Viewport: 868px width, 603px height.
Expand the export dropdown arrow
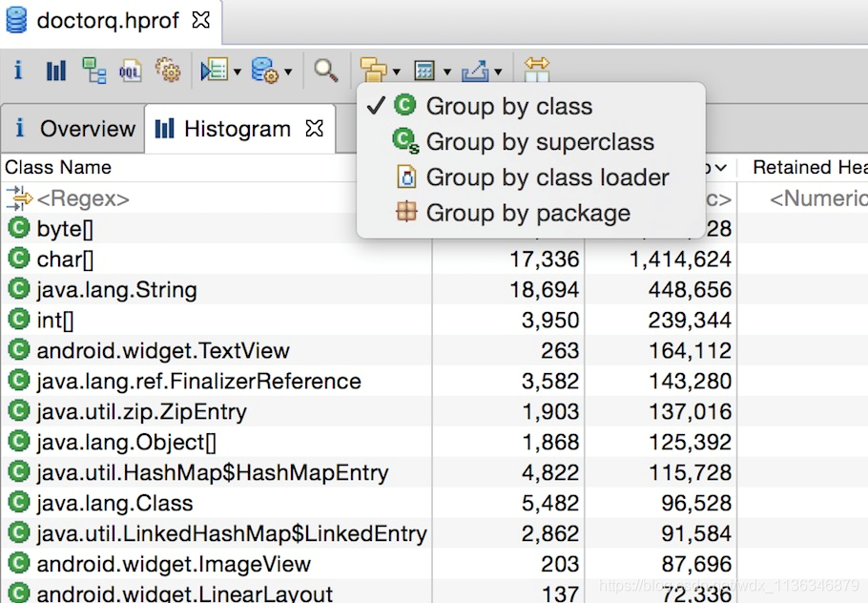tap(498, 71)
